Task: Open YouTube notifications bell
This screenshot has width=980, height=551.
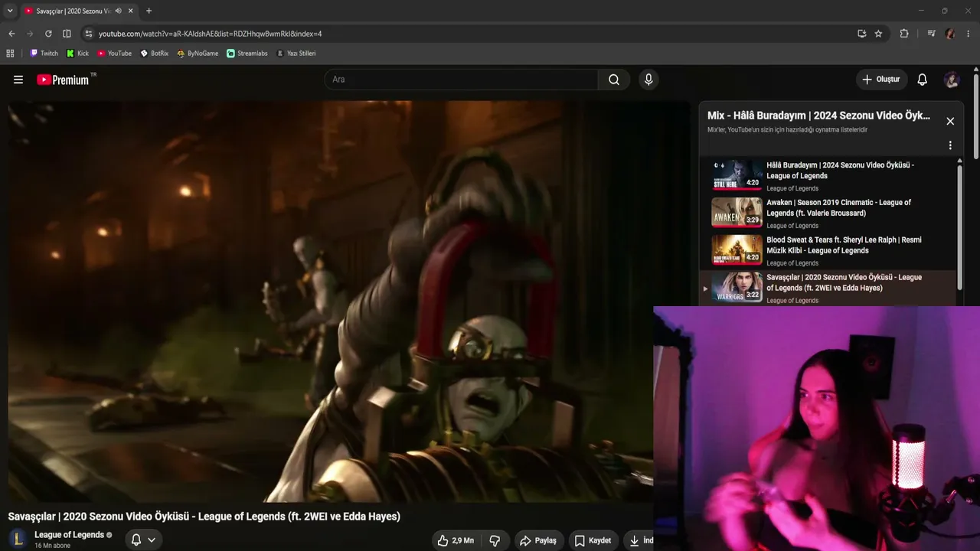Action: click(923, 80)
